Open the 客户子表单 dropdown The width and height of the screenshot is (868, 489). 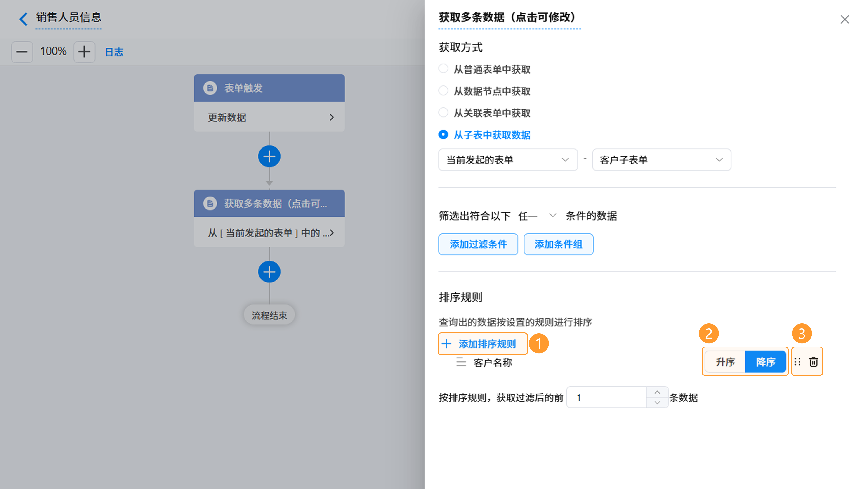coord(662,160)
